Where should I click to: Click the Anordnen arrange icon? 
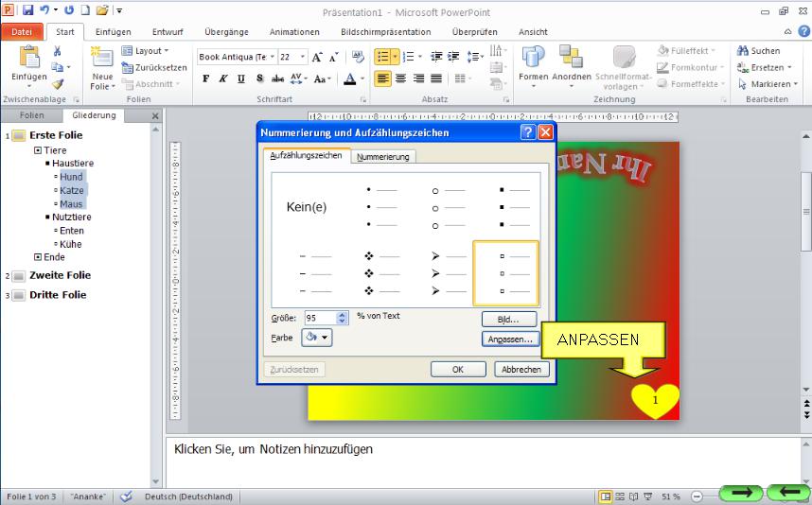571,57
